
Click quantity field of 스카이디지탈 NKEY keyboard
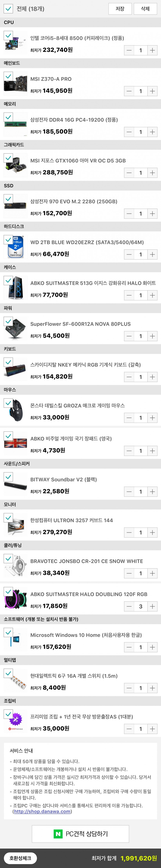click(x=140, y=377)
